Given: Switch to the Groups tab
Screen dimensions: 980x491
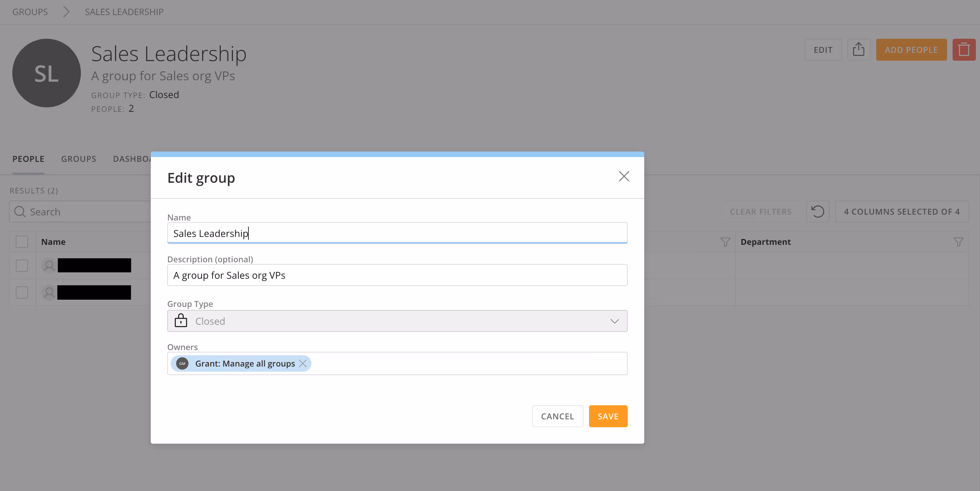Looking at the screenshot, I should (78, 159).
